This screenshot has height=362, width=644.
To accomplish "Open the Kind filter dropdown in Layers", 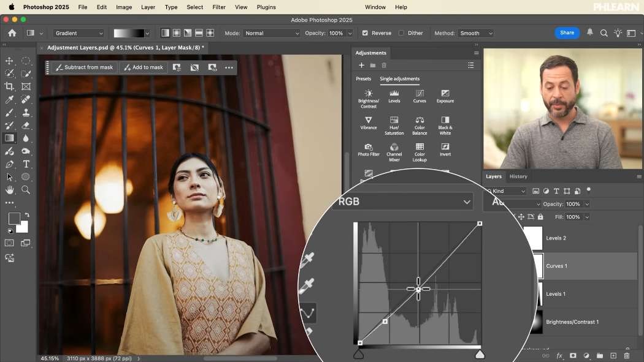I will (x=507, y=191).
